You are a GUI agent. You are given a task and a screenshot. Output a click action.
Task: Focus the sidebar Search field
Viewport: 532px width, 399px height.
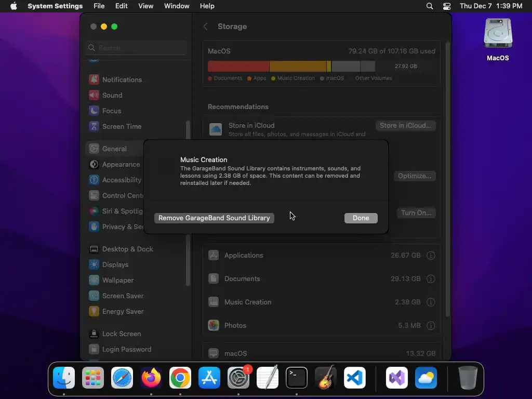(137, 48)
